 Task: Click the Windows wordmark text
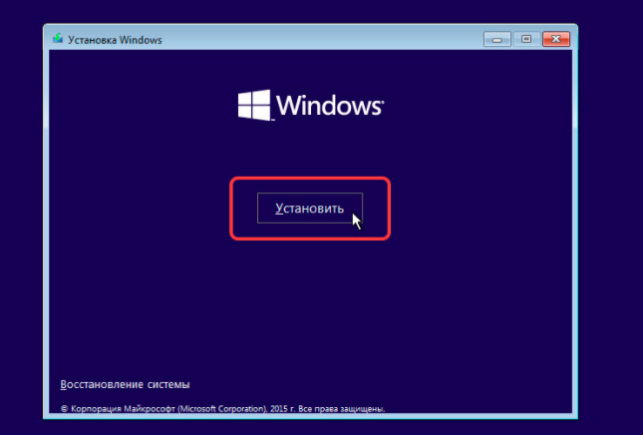pyautogui.click(x=329, y=105)
